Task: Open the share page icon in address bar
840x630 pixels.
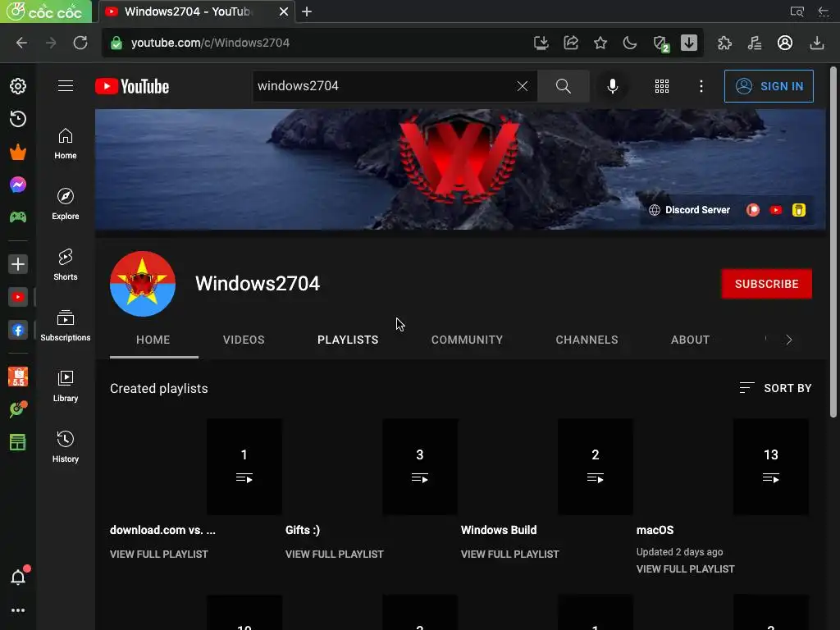Action: click(571, 43)
